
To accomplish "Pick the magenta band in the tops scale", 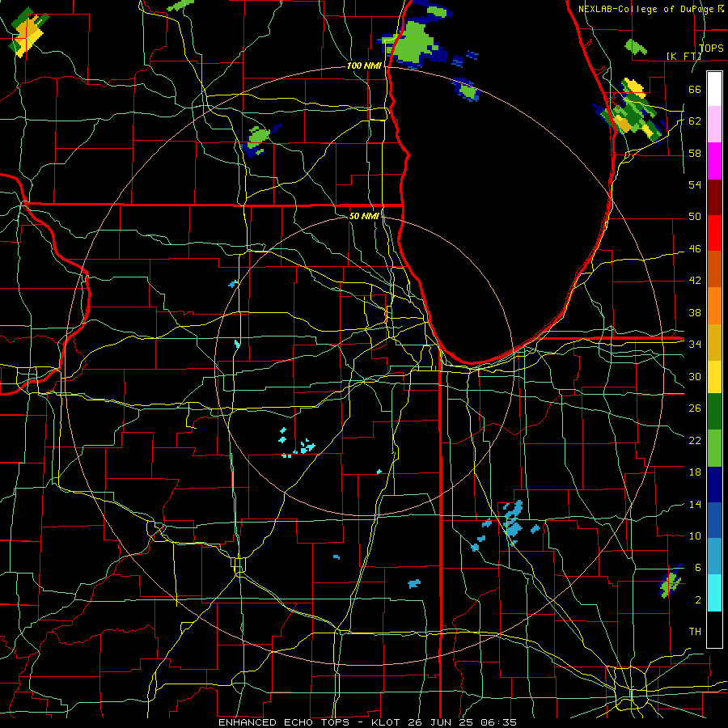I will (714, 161).
